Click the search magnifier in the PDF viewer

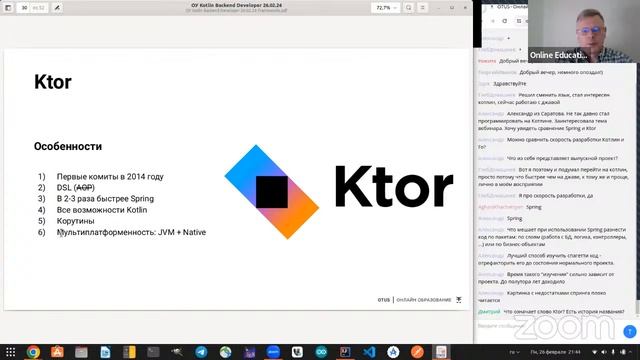(x=408, y=8)
